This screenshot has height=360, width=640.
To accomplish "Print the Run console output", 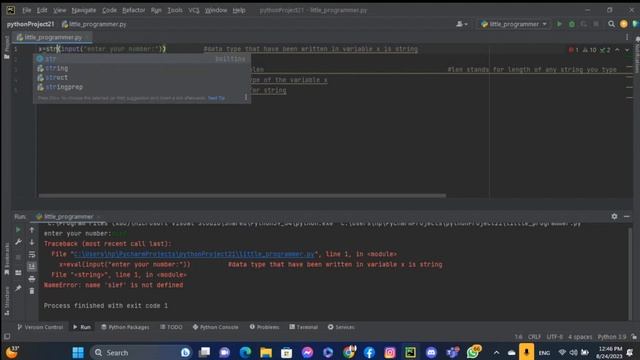I will (32, 279).
